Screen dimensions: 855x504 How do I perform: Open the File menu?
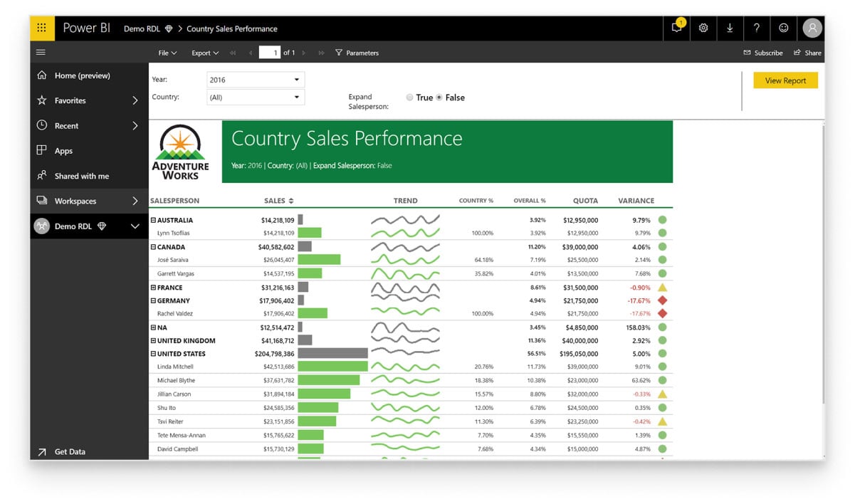[x=167, y=53]
